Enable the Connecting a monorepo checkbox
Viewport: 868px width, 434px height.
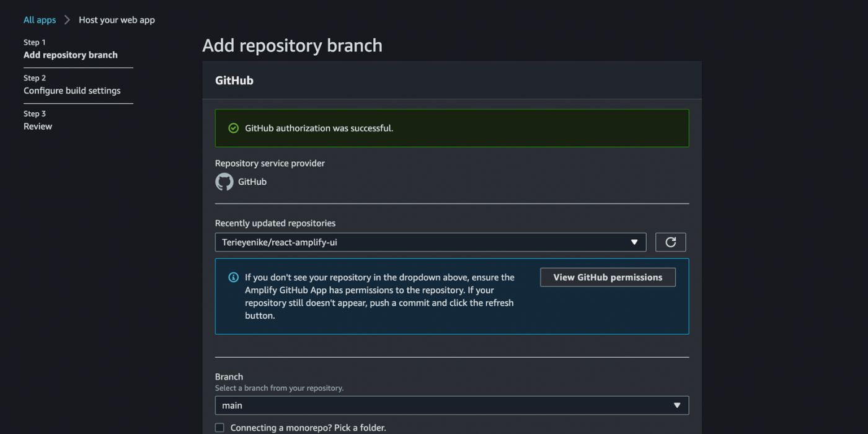pyautogui.click(x=219, y=428)
